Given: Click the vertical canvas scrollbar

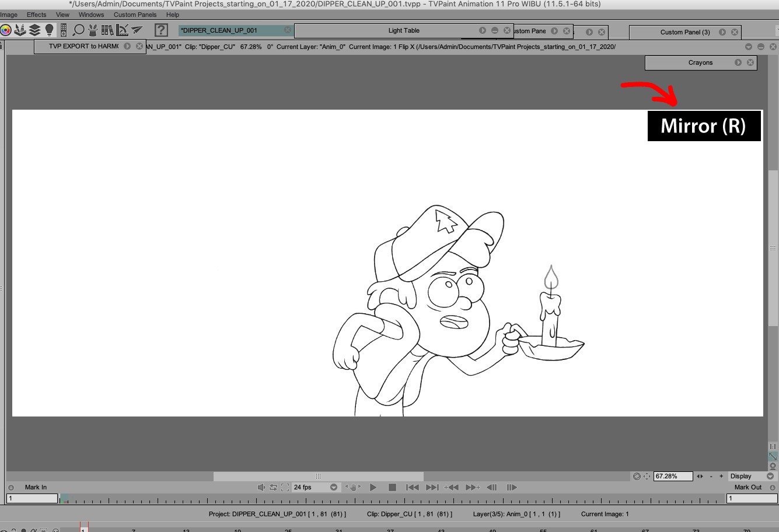Looking at the screenshot, I should pos(773,248).
